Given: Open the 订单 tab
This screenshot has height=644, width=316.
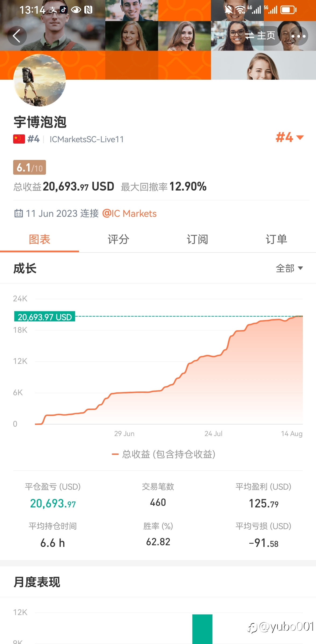Looking at the screenshot, I should pyautogui.click(x=276, y=239).
